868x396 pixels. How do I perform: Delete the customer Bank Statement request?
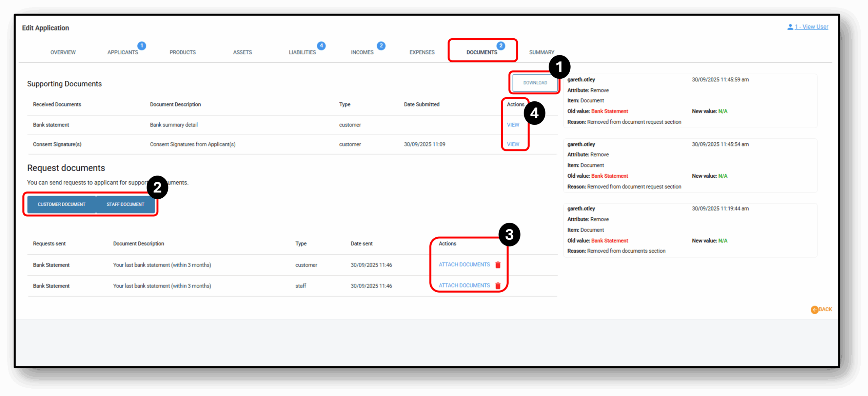[x=498, y=265]
